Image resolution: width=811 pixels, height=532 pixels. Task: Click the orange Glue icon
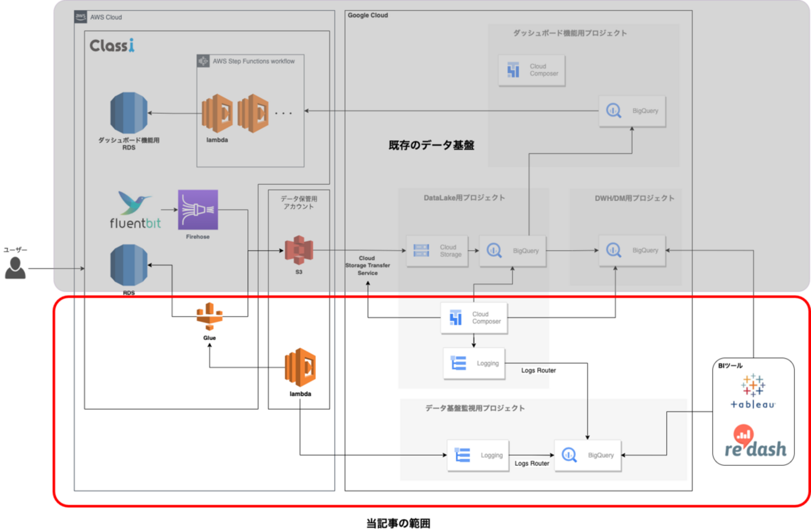point(210,316)
